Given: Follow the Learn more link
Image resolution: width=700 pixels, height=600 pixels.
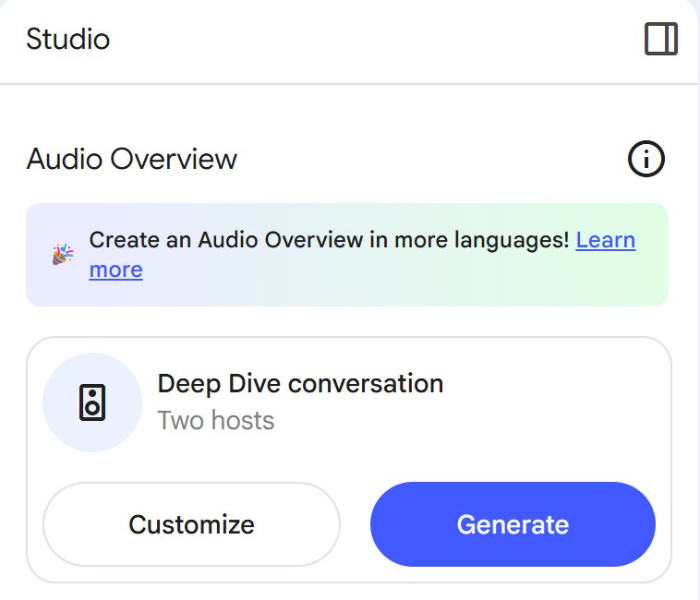Looking at the screenshot, I should [x=606, y=240].
